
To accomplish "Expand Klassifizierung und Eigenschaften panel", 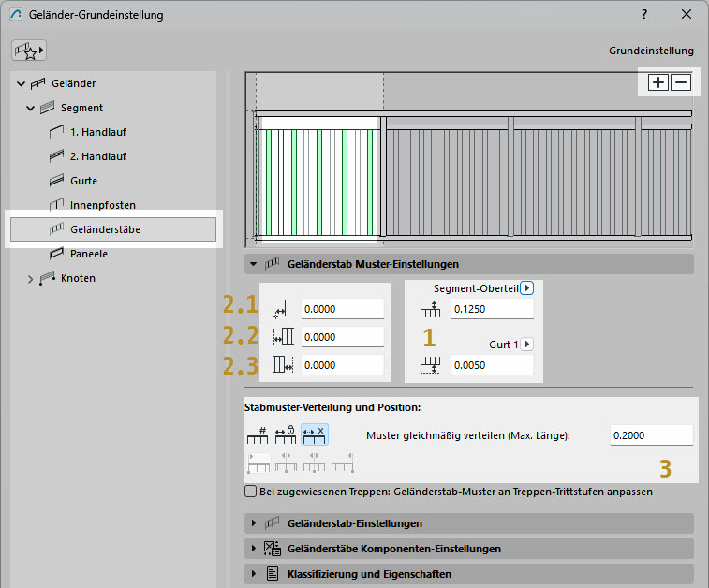I will point(254,573).
